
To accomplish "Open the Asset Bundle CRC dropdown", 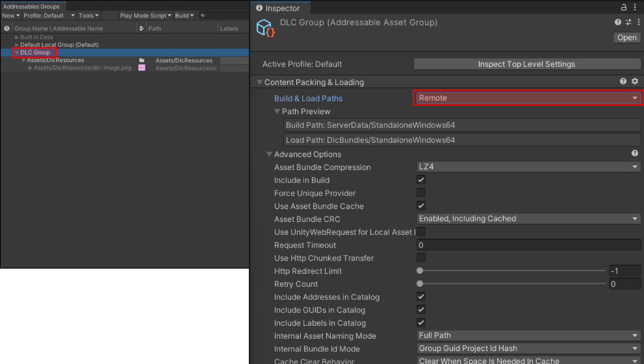I will 529,219.
